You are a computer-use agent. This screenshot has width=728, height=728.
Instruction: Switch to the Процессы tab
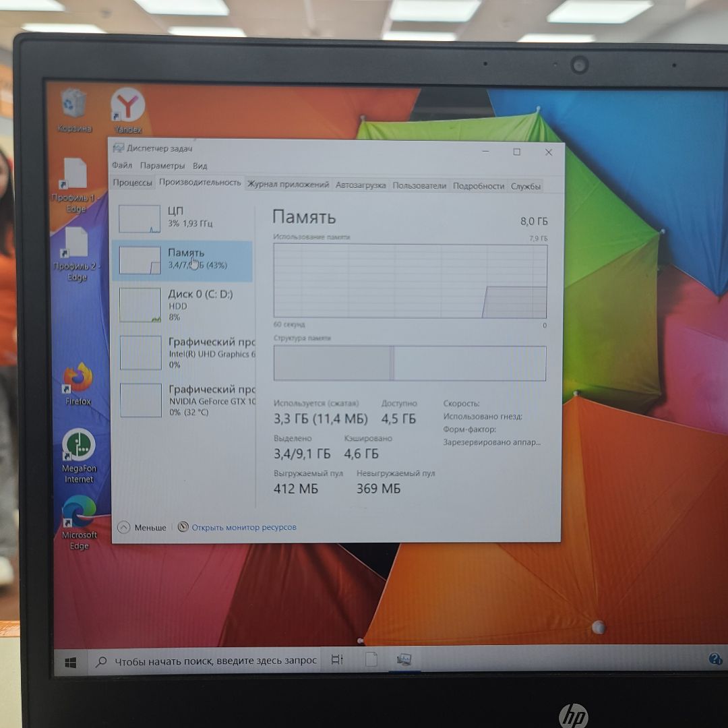click(x=132, y=183)
